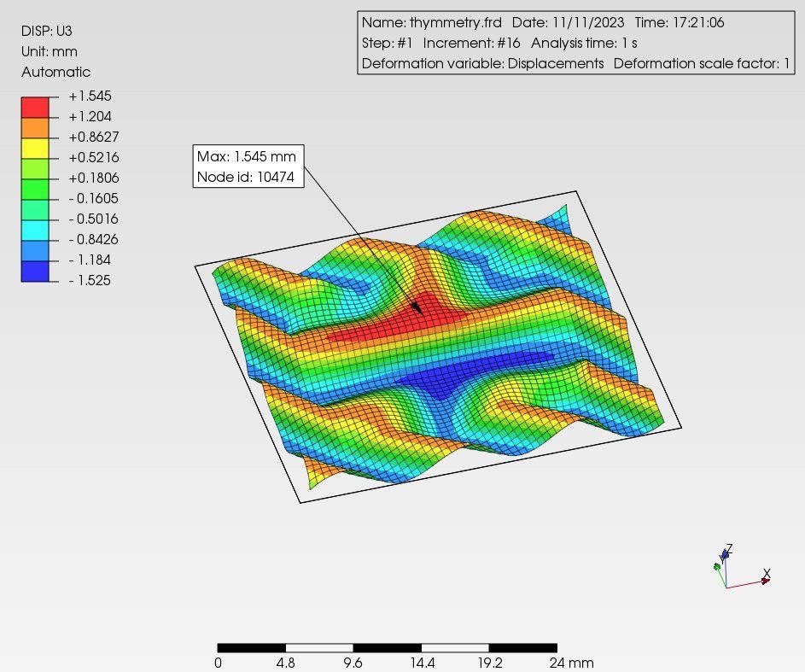Click the 'Max: 1.545 mm' annotation box
This screenshot has width=805, height=672.
pyautogui.click(x=248, y=167)
